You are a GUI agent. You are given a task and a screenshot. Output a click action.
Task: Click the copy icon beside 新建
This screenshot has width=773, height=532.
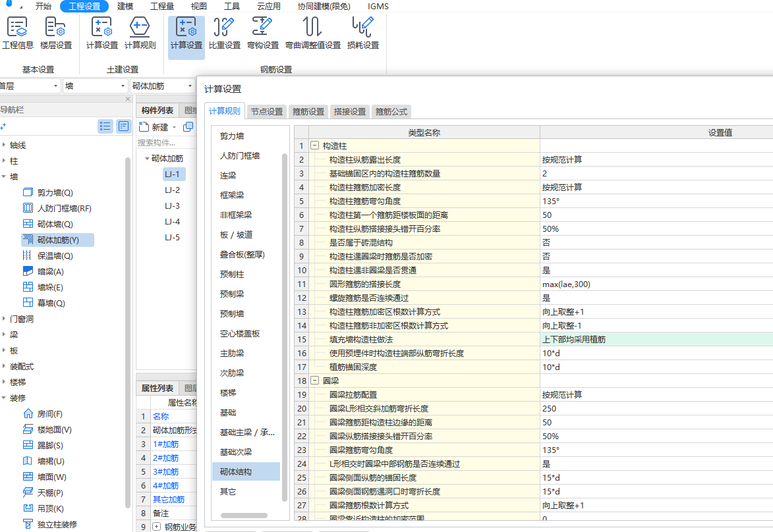pos(188,127)
